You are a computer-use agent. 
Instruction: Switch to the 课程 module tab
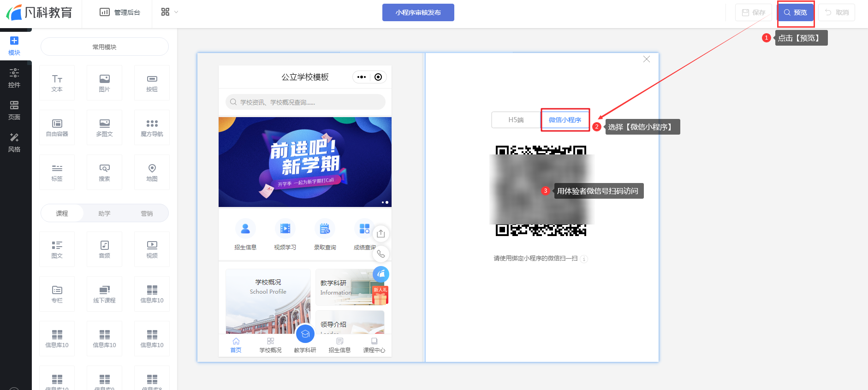click(x=62, y=213)
